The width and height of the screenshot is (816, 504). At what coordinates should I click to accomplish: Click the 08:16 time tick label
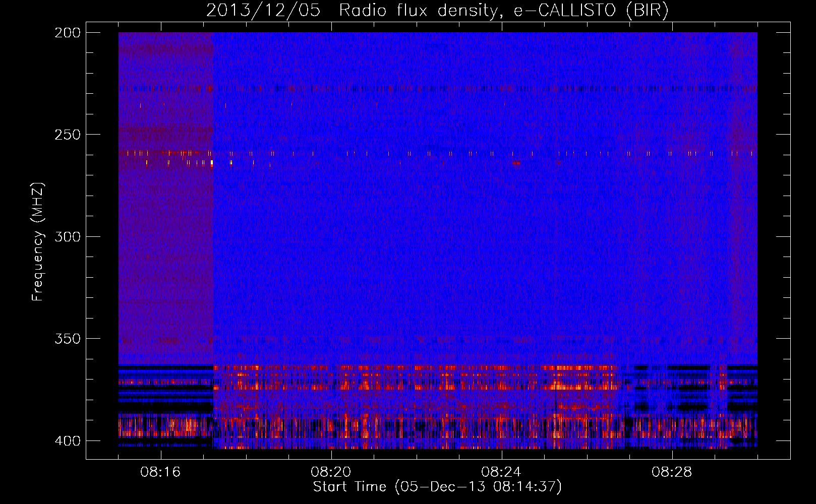pyautogui.click(x=160, y=472)
